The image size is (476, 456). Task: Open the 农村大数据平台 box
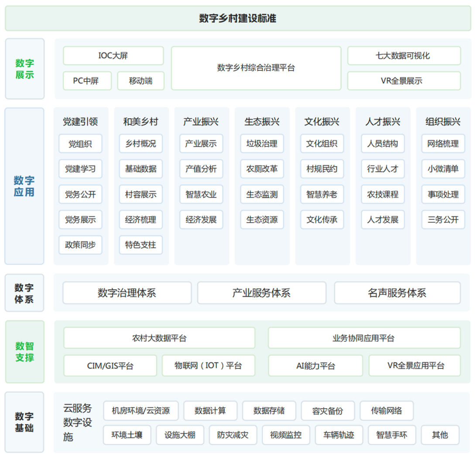click(x=159, y=338)
